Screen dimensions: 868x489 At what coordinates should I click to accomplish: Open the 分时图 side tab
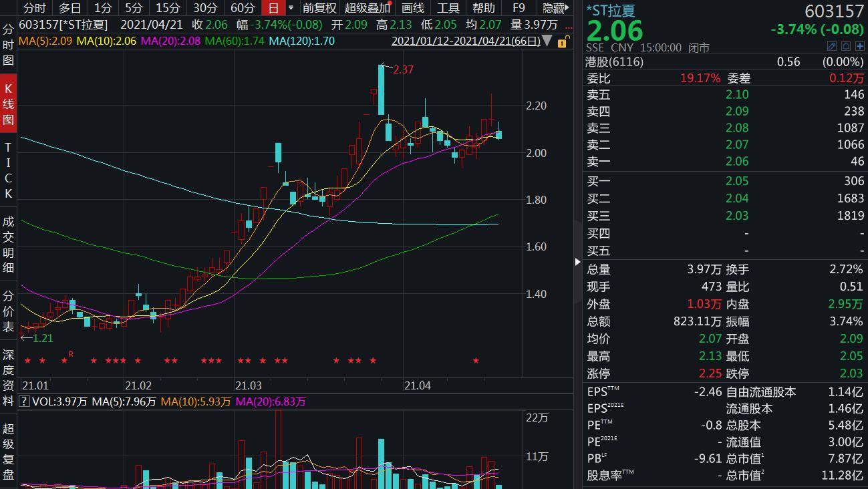8,45
